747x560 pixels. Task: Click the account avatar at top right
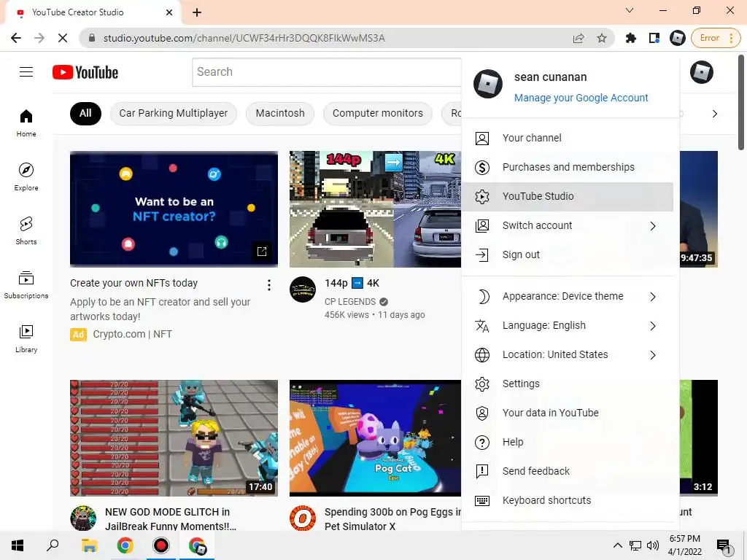point(701,72)
